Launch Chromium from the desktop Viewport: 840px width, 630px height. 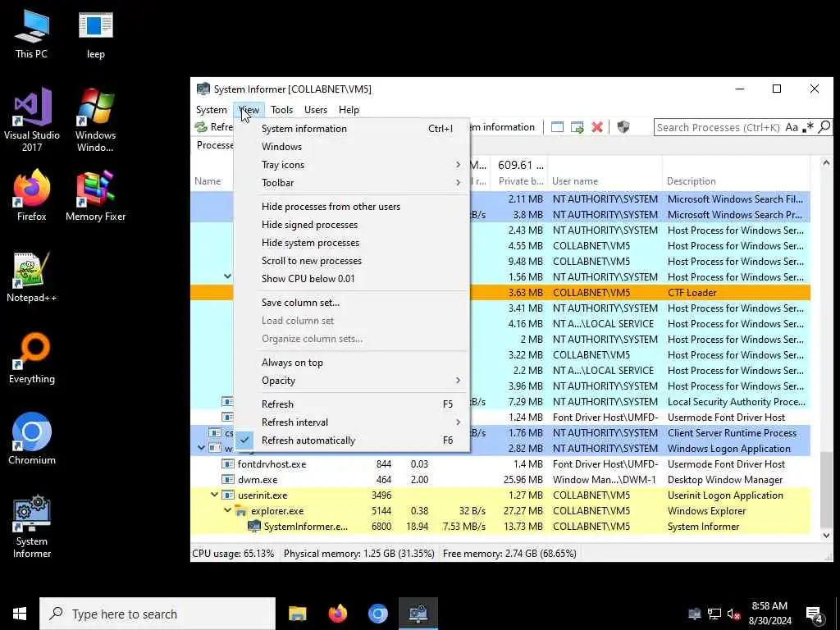pos(32,438)
